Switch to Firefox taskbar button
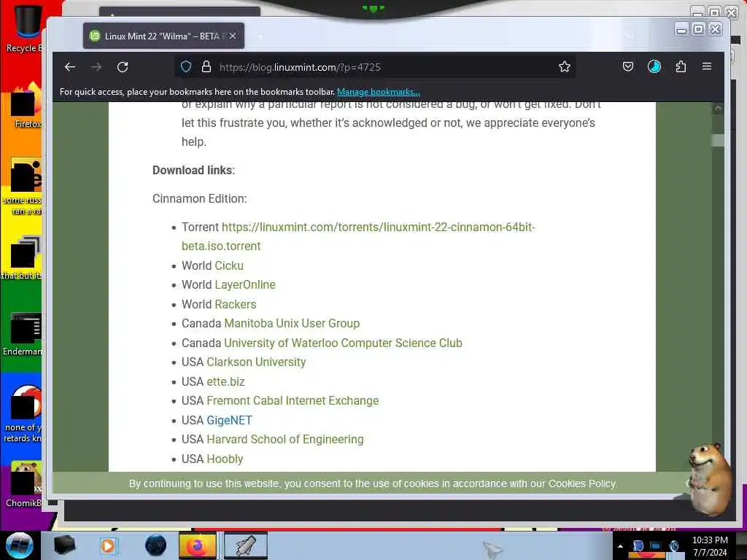Screen dimensions: 747x560 198,545
